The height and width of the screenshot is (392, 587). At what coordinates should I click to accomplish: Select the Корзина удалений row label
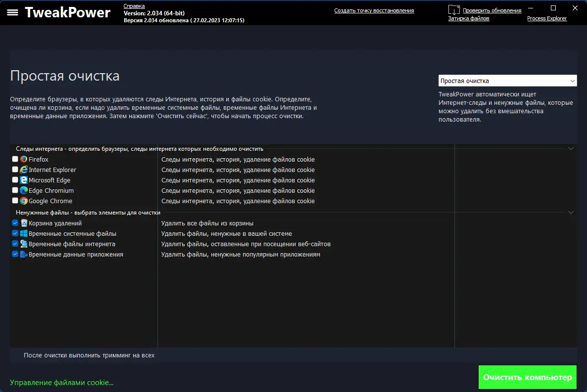click(55, 223)
